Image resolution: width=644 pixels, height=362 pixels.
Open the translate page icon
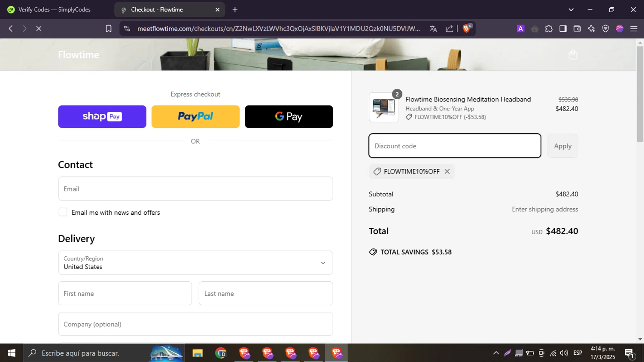point(434,29)
